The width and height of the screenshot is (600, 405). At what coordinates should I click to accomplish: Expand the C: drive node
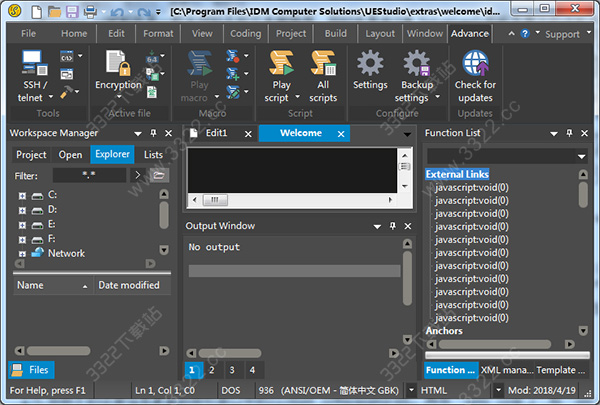(22, 196)
